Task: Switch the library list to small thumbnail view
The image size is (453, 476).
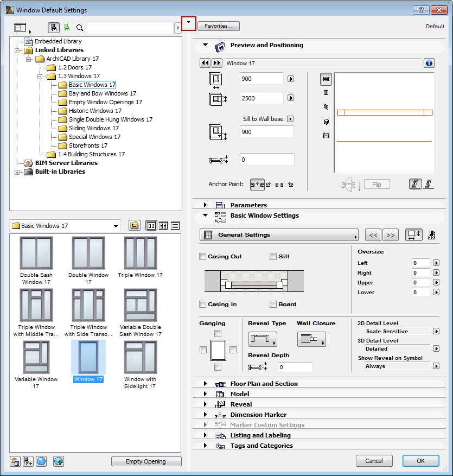Action: [x=163, y=225]
